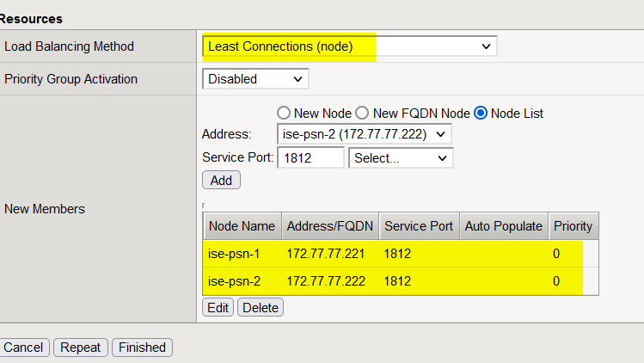Click the Service Port column header
Screen dimensions: 644x363
pos(419,226)
